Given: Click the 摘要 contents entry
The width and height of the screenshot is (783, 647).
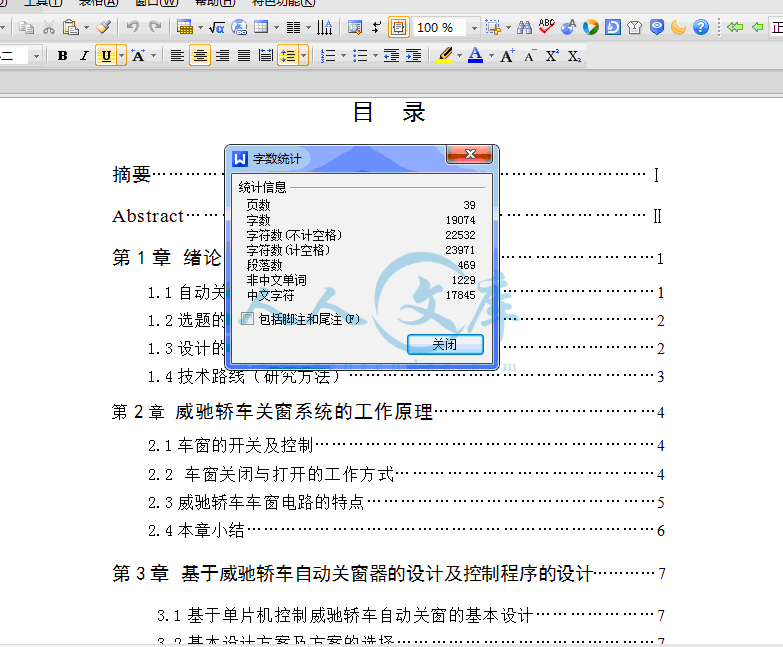Looking at the screenshot, I should [131, 174].
